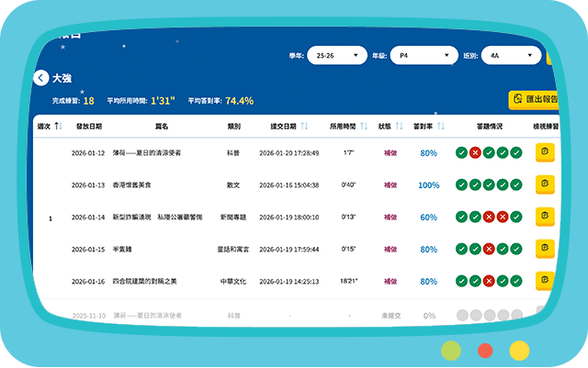Sort the table by 答對率 column

(x=441, y=127)
